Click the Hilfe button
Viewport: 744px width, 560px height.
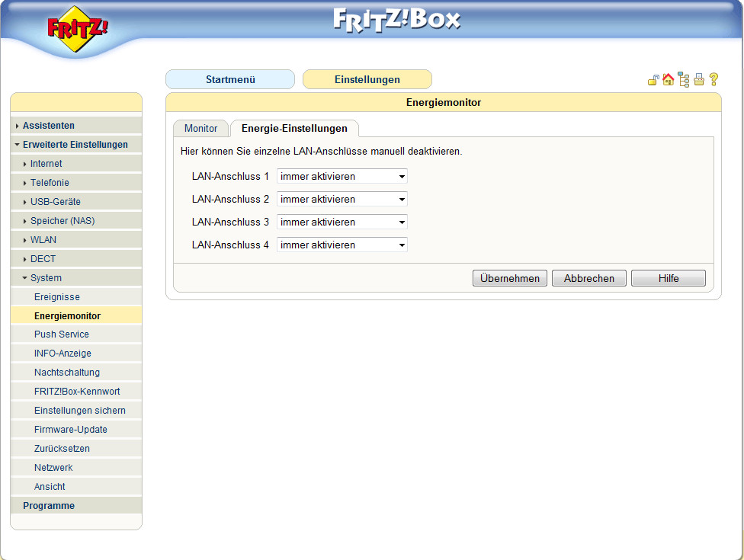pos(668,278)
